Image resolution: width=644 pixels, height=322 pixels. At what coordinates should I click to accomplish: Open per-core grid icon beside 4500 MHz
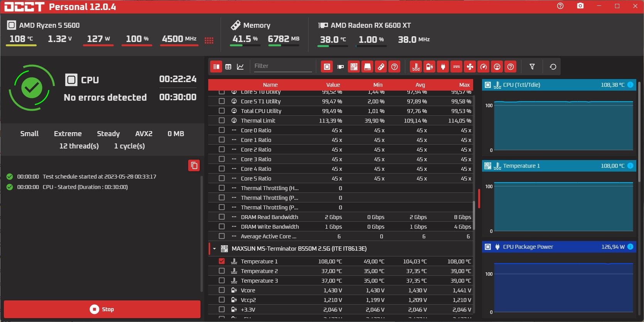[x=209, y=40]
